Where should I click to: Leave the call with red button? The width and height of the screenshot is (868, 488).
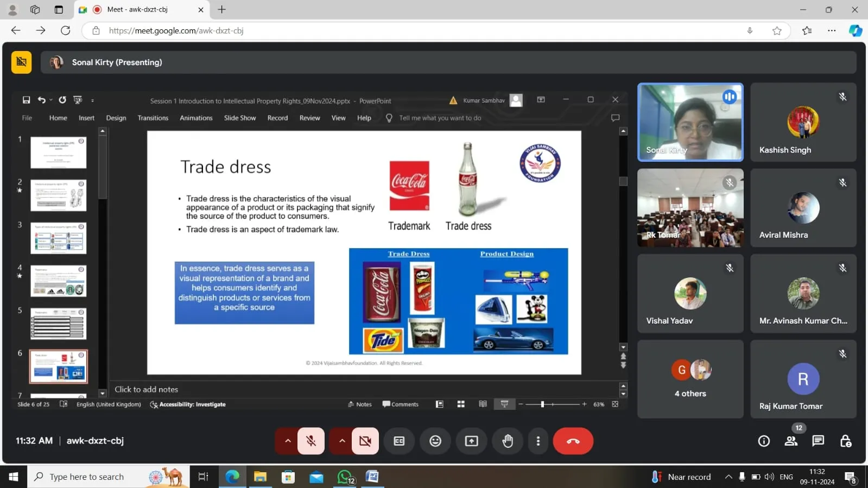click(x=573, y=441)
